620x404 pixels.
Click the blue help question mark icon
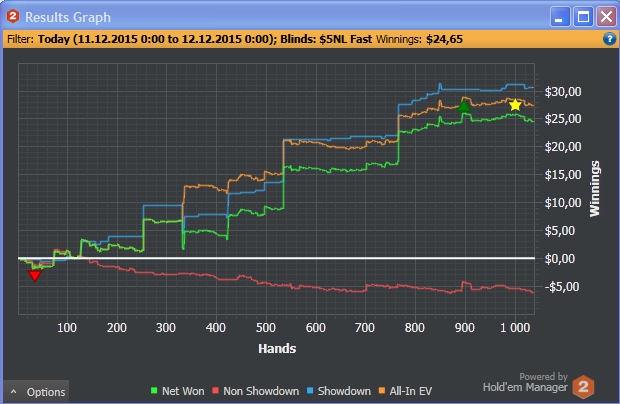coord(609,39)
